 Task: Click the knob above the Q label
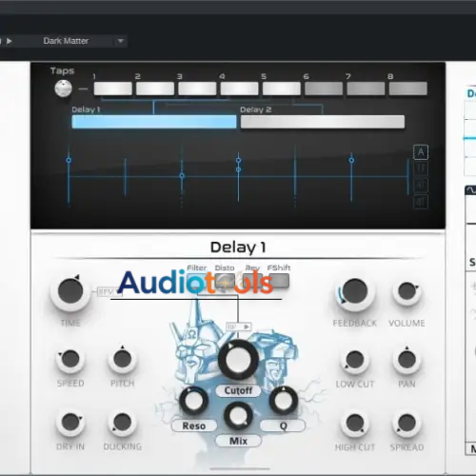(284, 401)
